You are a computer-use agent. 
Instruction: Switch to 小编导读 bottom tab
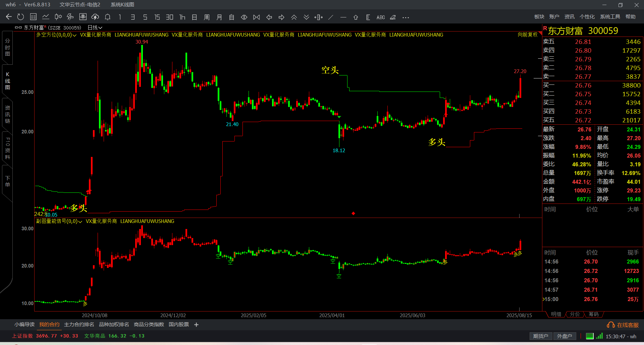24,325
